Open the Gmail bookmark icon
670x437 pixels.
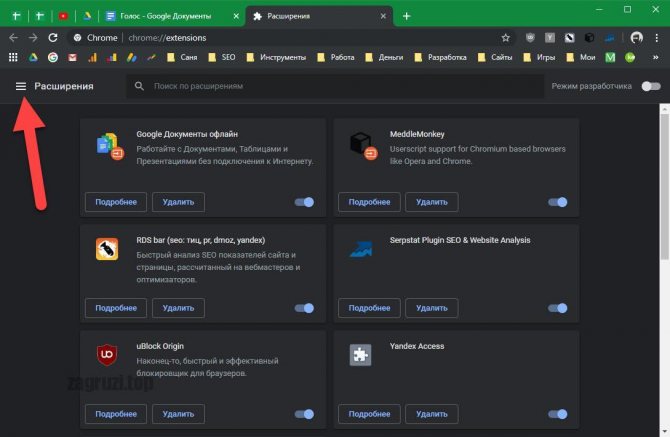72,57
